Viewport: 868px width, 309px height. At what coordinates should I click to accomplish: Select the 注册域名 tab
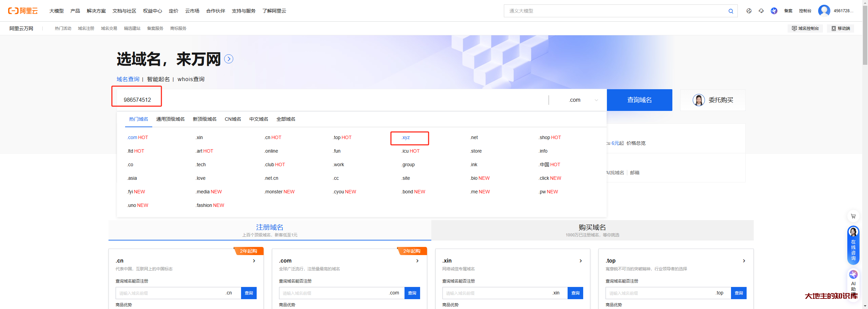tap(270, 230)
